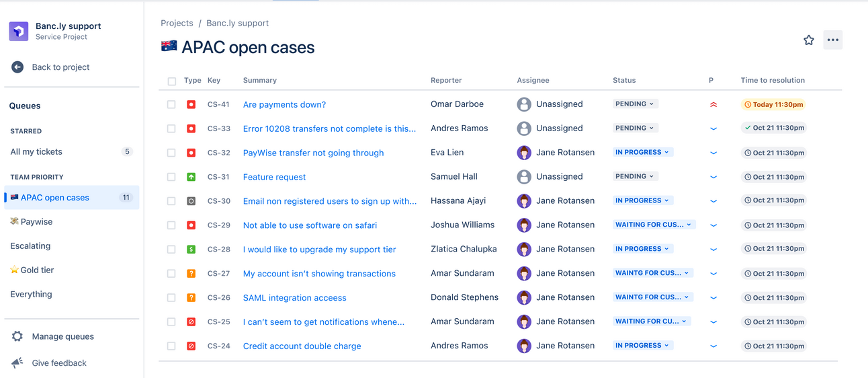Open the SAML integration acceess ticket
The height and width of the screenshot is (378, 868).
[295, 298]
